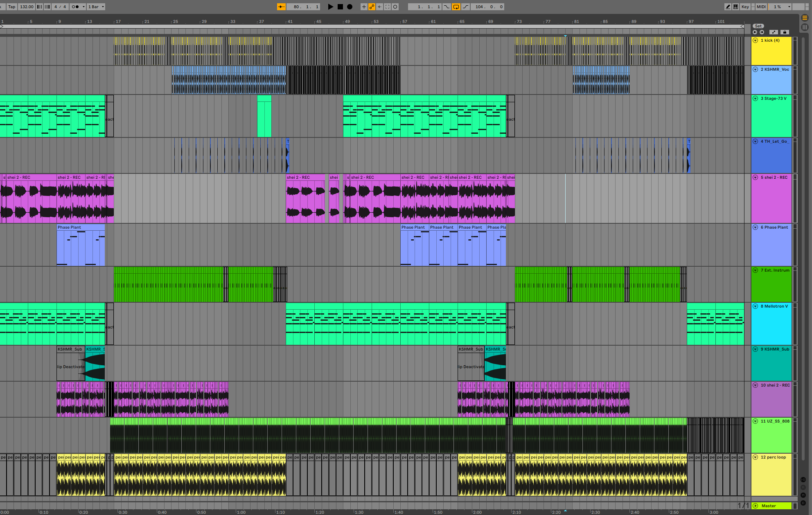Viewport: 812px width, 515px height.
Task: Click the 1:00 mark in the time ruler
Action: click(x=241, y=512)
